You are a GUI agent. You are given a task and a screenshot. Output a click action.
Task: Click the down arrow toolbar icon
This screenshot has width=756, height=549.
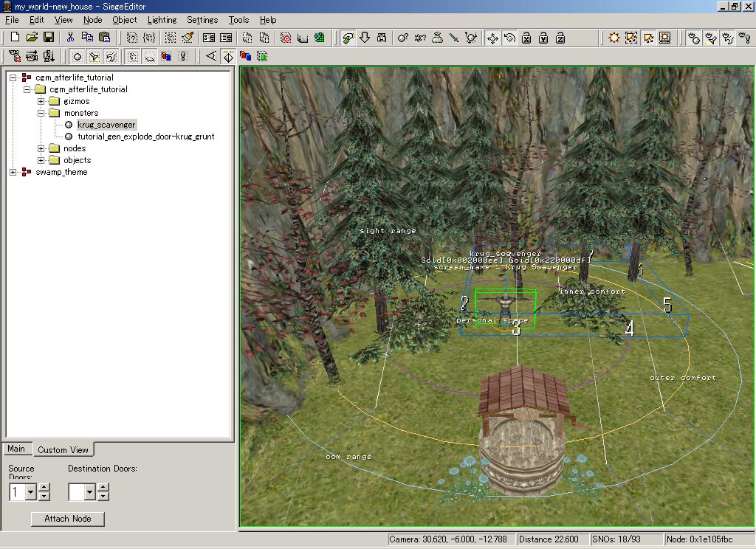point(365,37)
